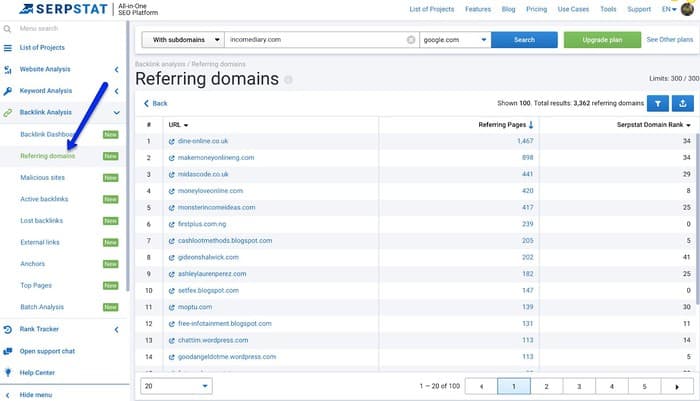Click the Upgrade plan button
This screenshot has height=401, width=700.
click(602, 40)
